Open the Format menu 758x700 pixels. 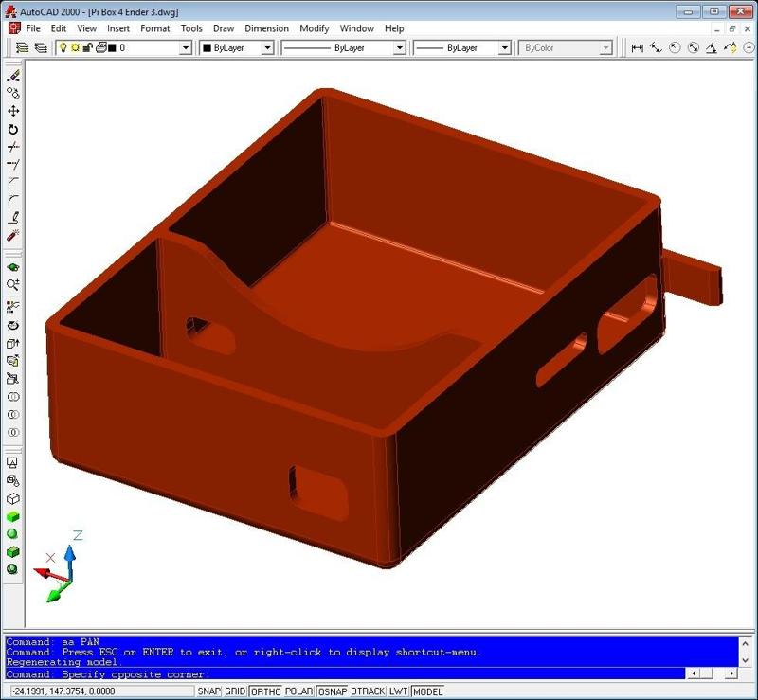(x=155, y=28)
